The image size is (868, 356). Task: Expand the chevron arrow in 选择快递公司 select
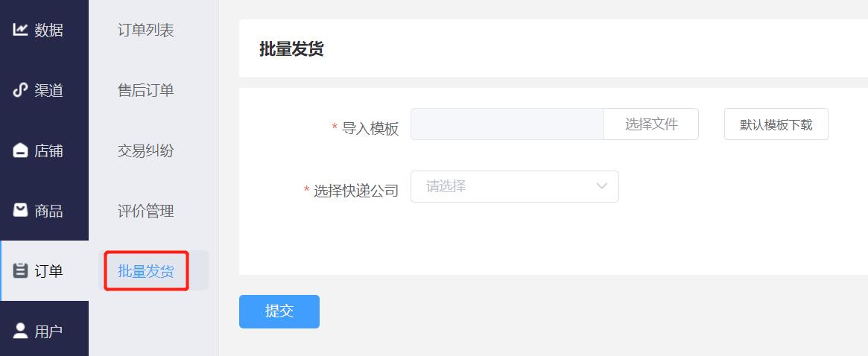click(602, 187)
